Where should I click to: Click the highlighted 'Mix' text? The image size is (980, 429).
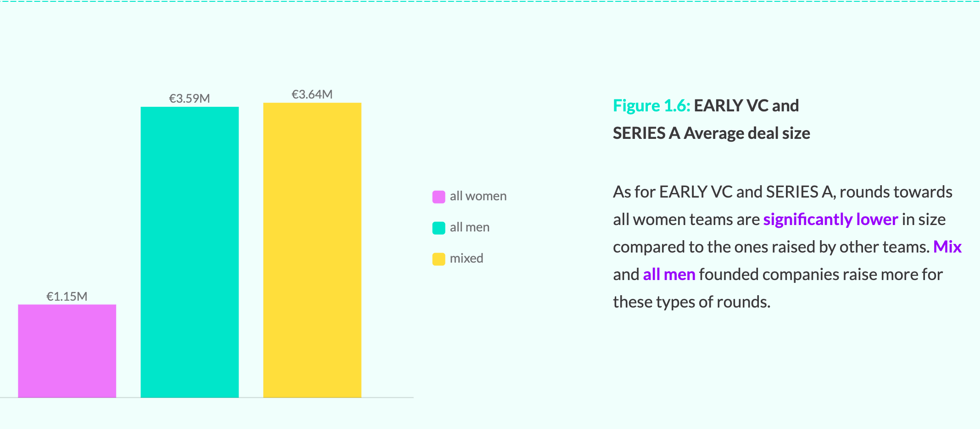(x=947, y=247)
